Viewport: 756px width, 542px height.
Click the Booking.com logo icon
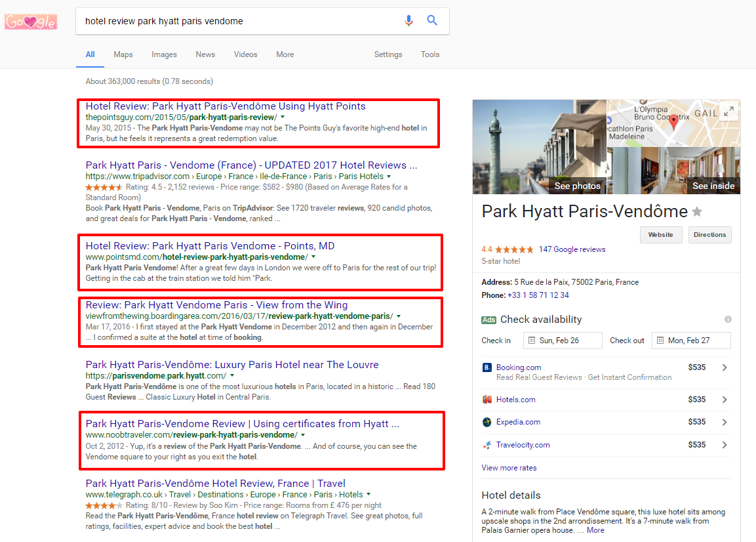point(487,367)
